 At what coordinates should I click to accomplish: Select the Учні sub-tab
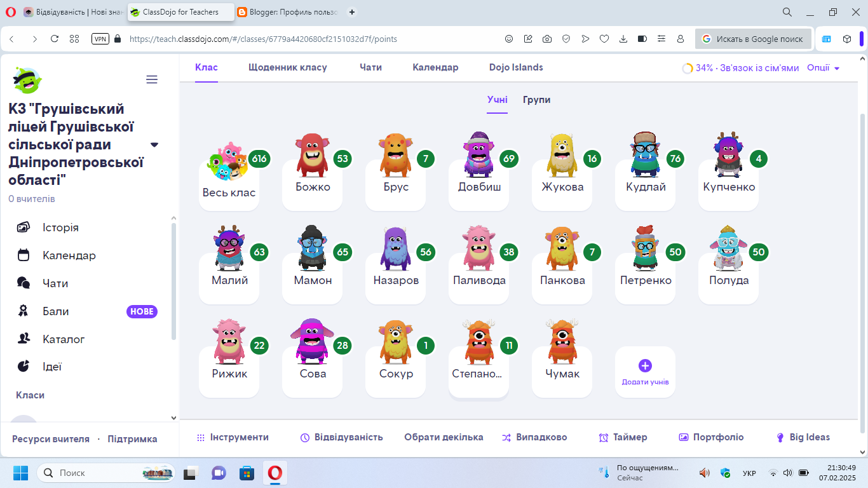498,100
